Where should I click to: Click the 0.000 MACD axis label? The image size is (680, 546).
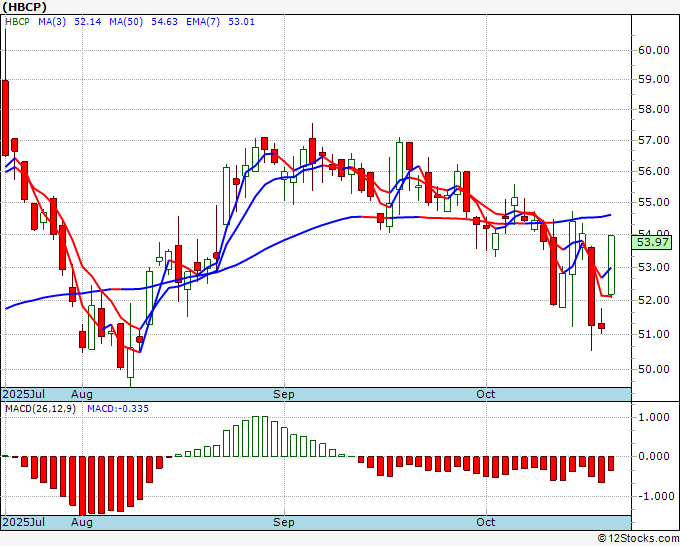tap(654, 456)
